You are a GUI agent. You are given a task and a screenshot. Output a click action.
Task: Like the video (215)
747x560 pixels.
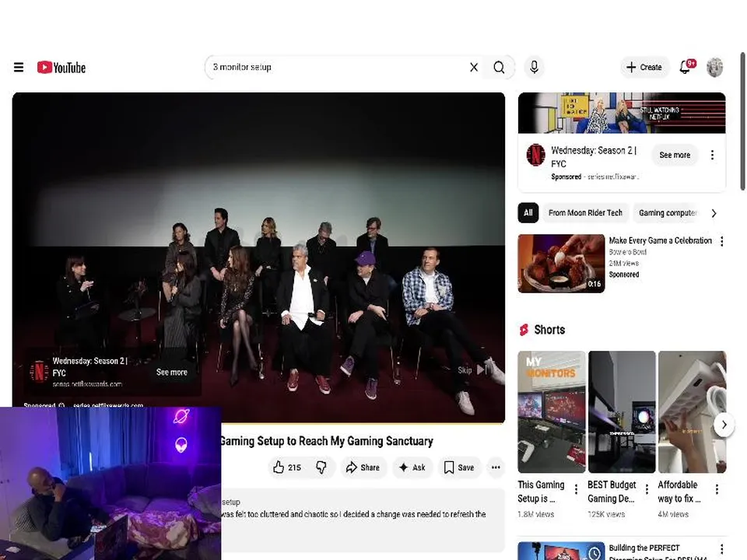pos(287,467)
